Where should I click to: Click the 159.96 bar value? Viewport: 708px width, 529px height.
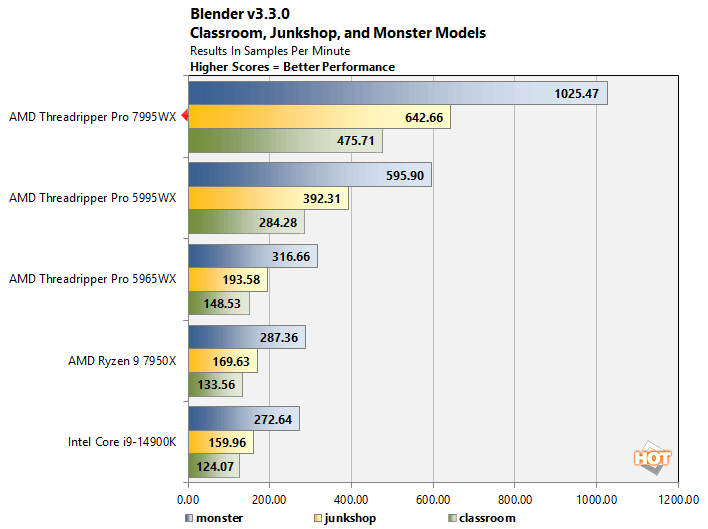[x=227, y=442]
